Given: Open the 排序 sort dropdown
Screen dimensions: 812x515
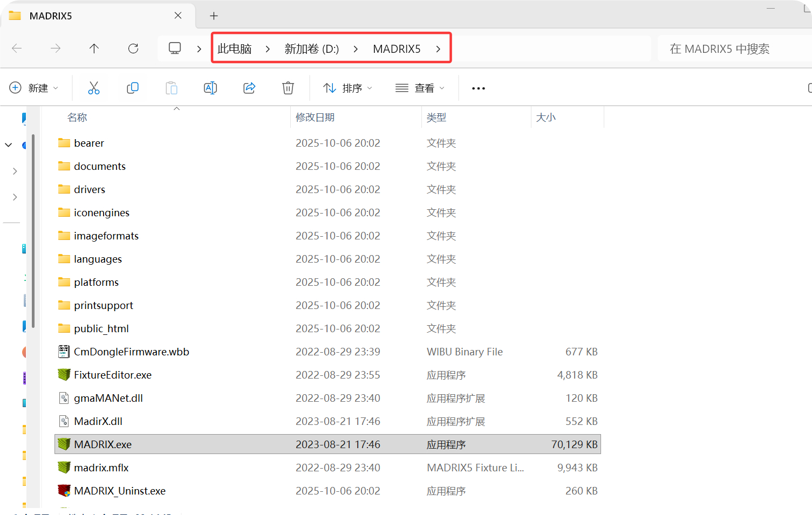Looking at the screenshot, I should click(347, 88).
